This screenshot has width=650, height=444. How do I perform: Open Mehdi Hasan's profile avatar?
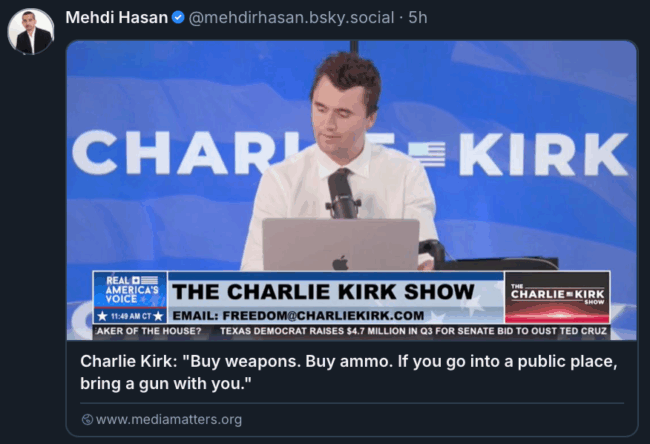click(x=30, y=32)
